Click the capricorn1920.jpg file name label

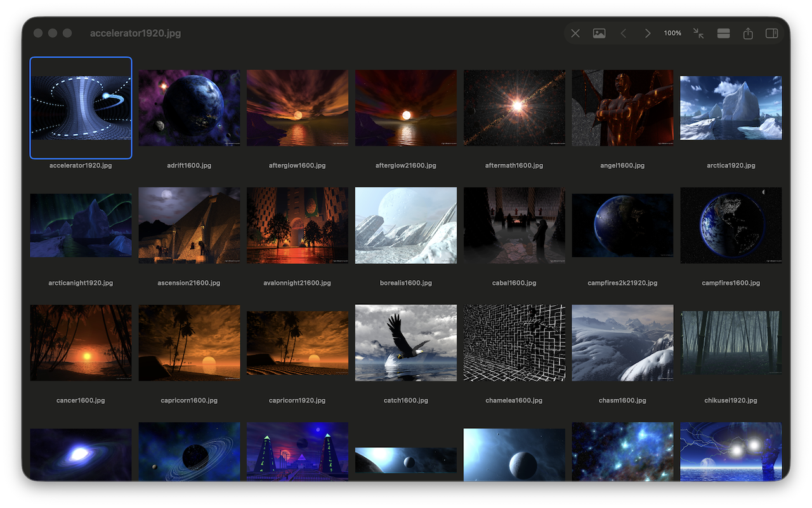(298, 400)
